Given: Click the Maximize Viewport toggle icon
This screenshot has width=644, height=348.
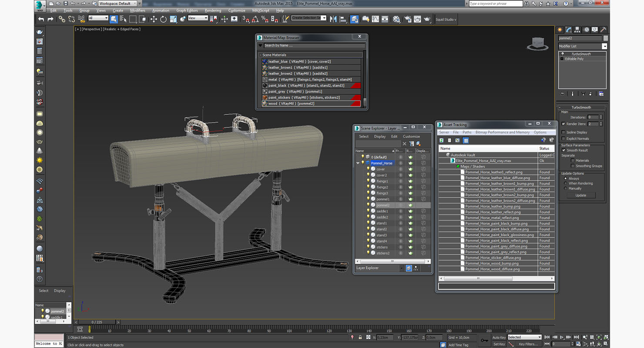Looking at the screenshot, I should click(606, 344).
